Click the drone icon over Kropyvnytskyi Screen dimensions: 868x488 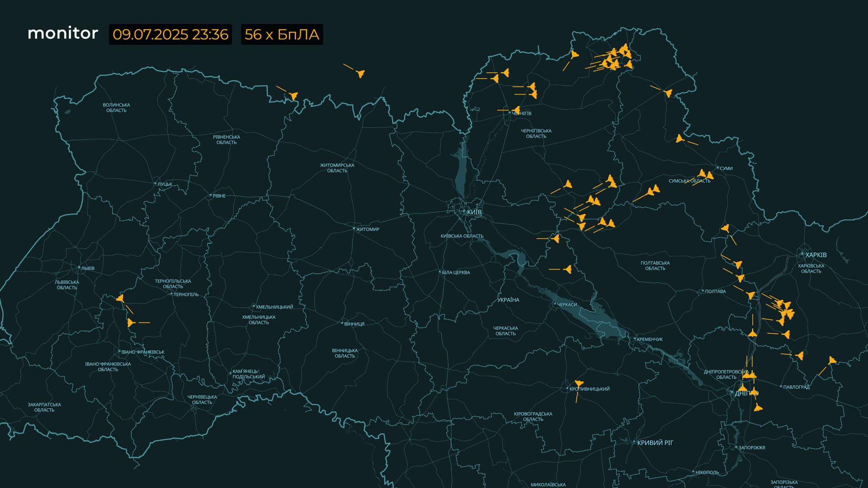click(579, 383)
